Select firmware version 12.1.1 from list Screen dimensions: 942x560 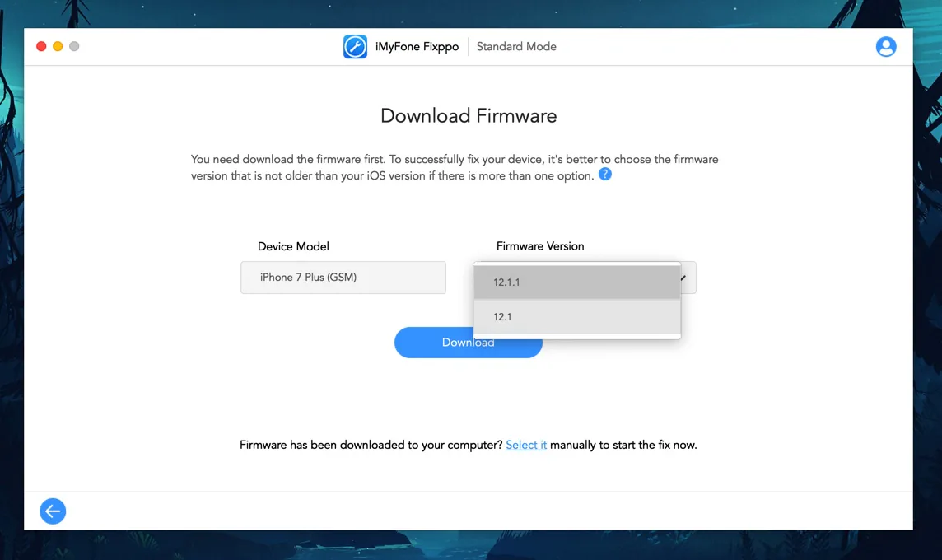[576, 282]
